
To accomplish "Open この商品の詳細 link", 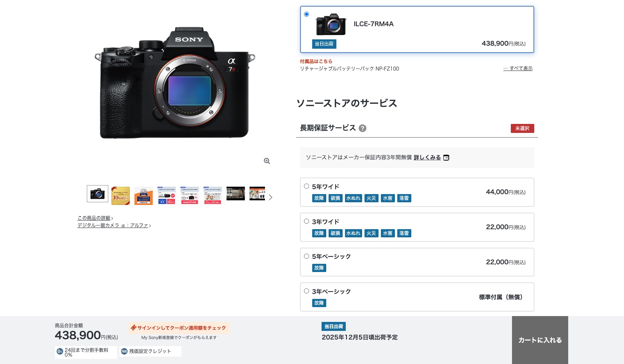I will pos(94,218).
